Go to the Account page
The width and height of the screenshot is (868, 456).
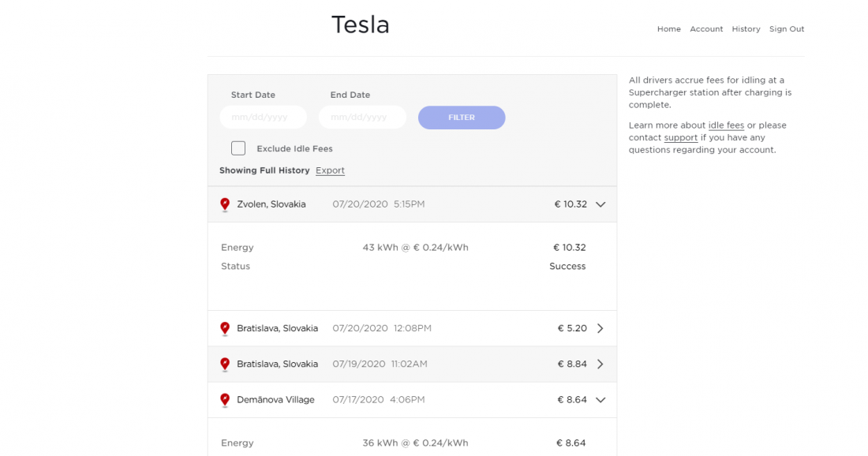[706, 28]
